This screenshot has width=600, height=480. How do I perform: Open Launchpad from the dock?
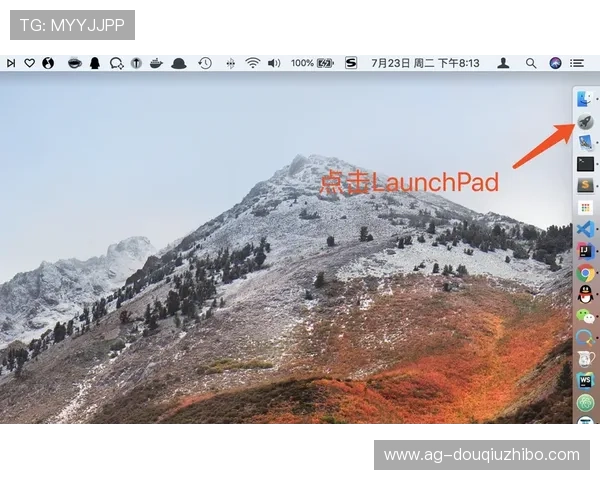[585, 121]
